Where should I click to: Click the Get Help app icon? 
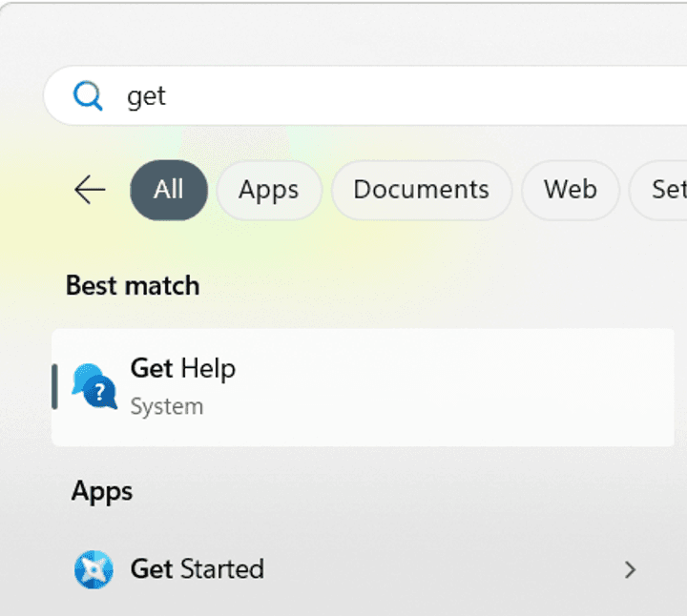pyautogui.click(x=94, y=385)
